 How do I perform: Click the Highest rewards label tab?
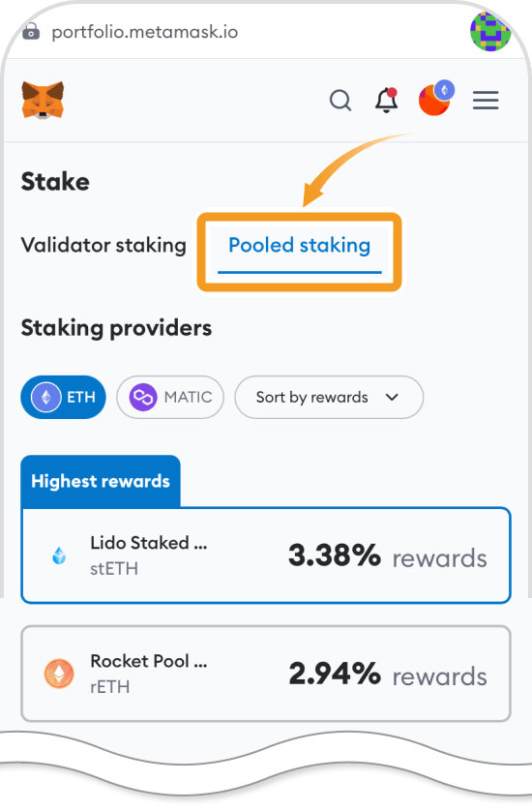click(x=101, y=481)
